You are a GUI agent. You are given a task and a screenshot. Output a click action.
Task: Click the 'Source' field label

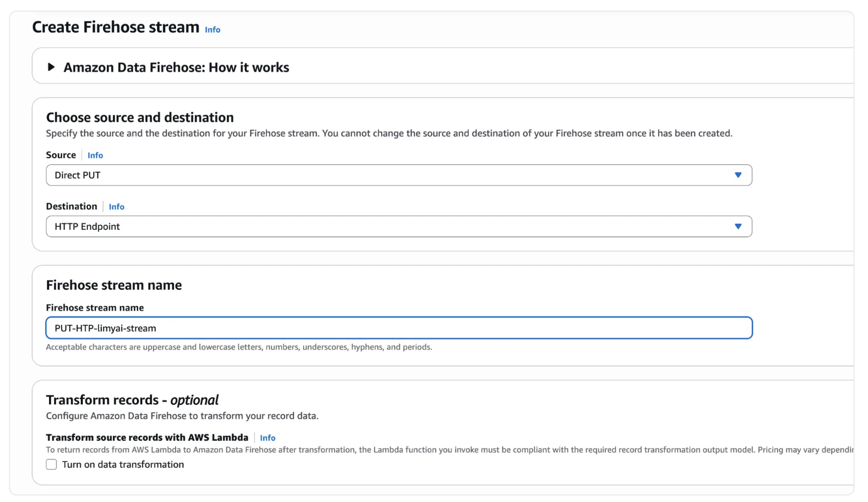point(61,155)
